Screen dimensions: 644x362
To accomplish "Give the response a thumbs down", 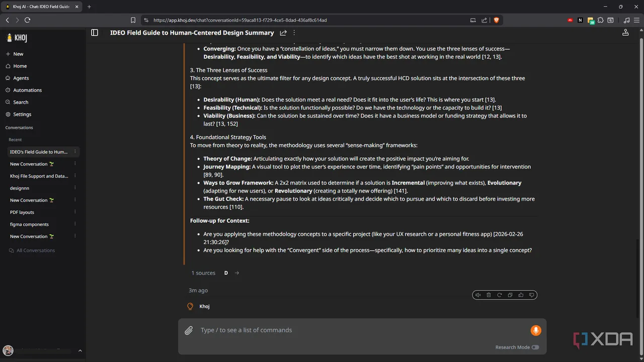I will pos(532,295).
